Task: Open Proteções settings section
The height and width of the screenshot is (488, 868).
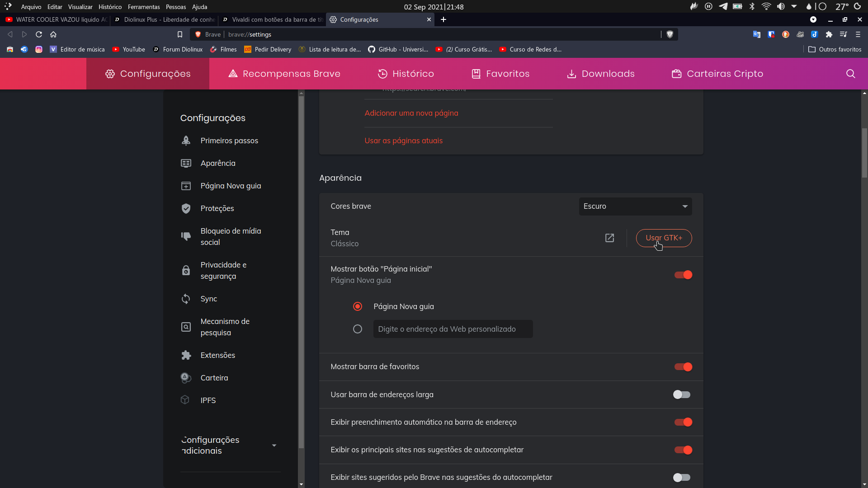Action: pos(208,208)
